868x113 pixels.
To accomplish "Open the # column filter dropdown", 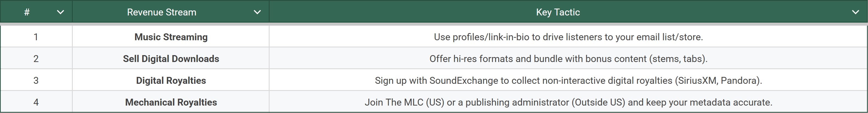I will (x=61, y=12).
